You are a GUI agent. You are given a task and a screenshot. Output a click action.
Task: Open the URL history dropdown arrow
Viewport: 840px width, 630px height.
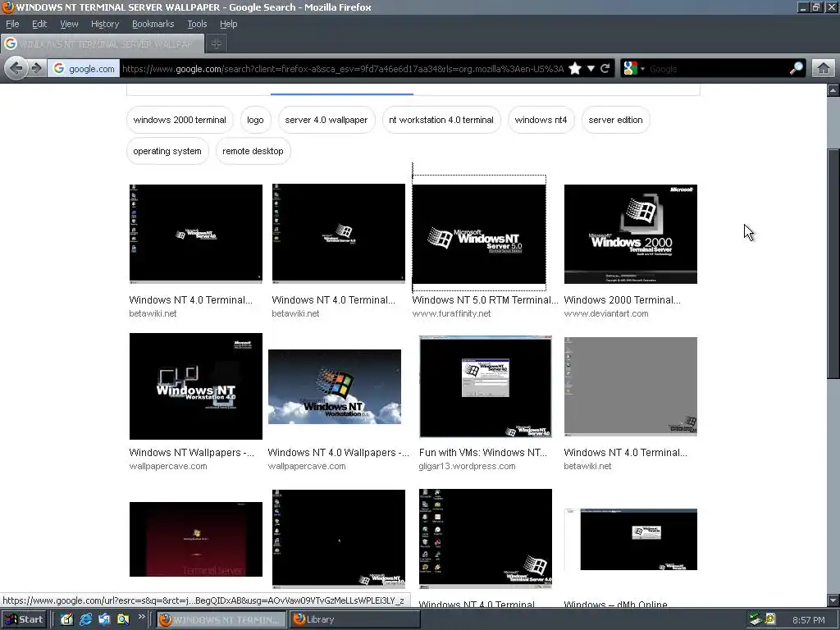point(591,69)
